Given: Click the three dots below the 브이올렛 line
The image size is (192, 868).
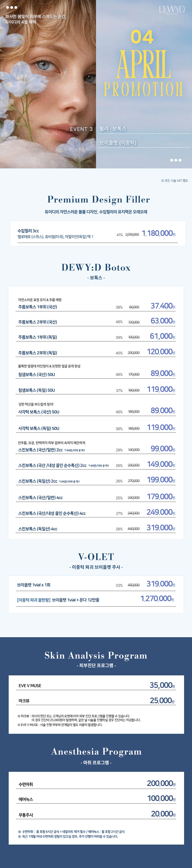Looking at the screenshot, I should click(x=175, y=160).
